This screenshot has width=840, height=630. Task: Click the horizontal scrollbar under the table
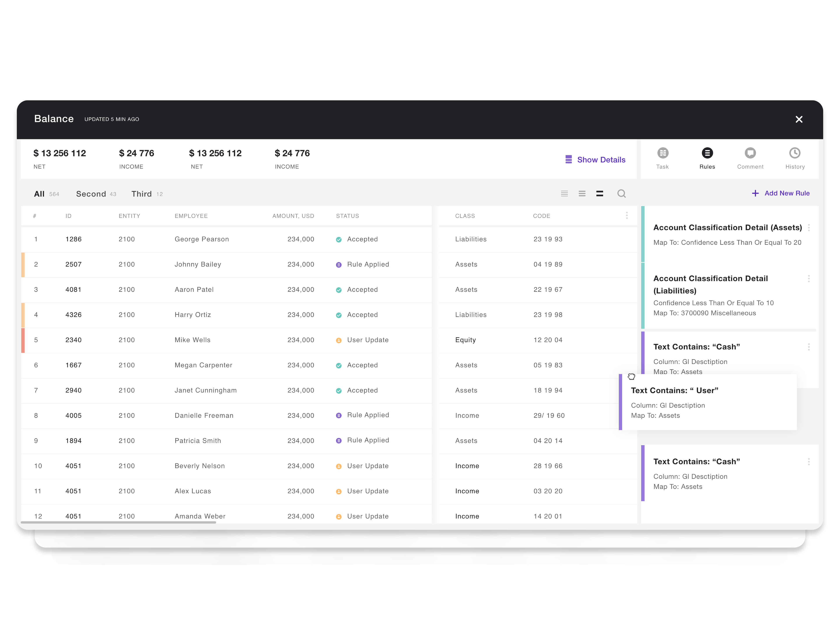pos(118,523)
